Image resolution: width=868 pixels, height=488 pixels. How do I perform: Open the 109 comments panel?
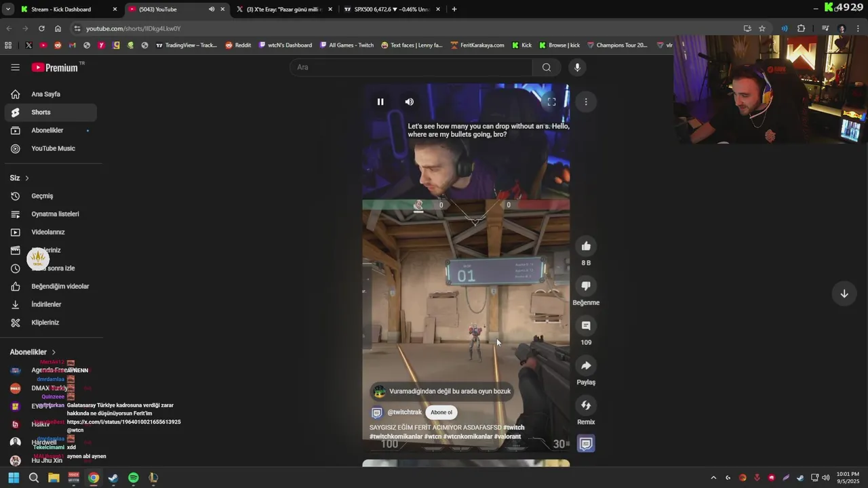pyautogui.click(x=586, y=326)
